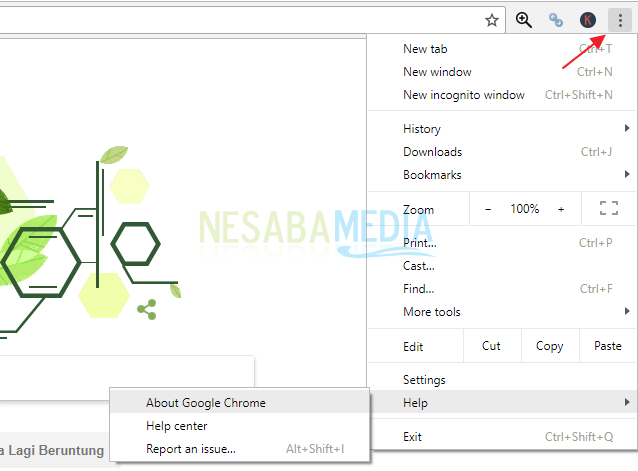Select Find... menu entry
The width and height of the screenshot is (638, 471).
tap(503, 289)
